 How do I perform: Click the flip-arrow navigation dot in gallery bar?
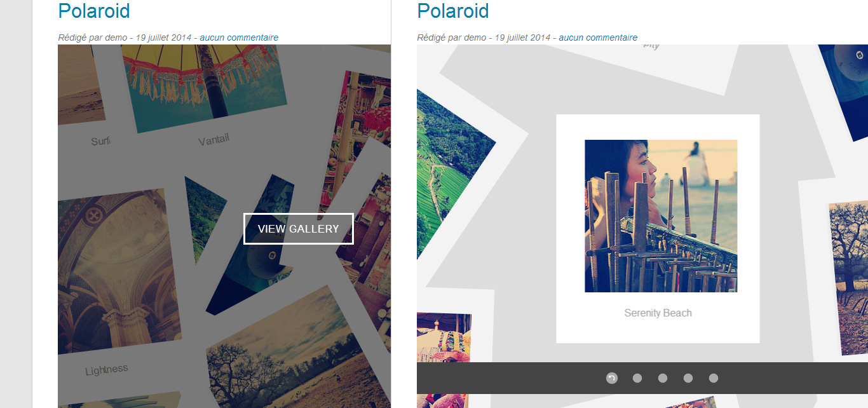611,378
